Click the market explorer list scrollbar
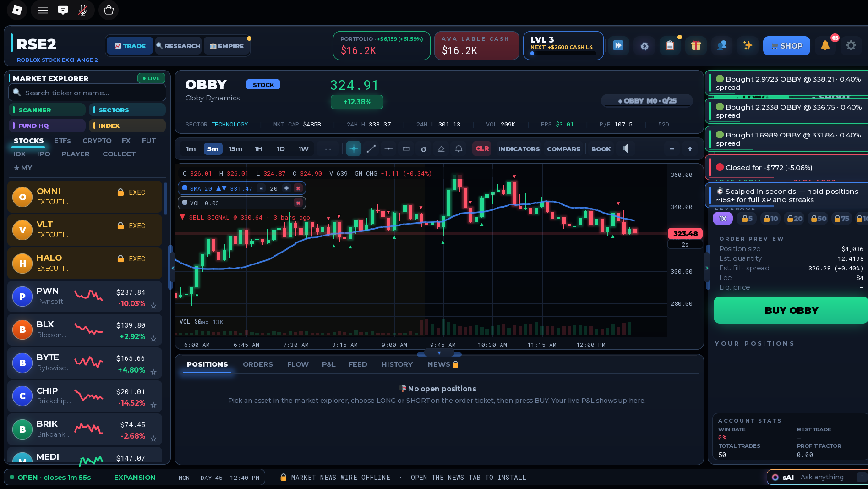The image size is (868, 489). pos(165,198)
